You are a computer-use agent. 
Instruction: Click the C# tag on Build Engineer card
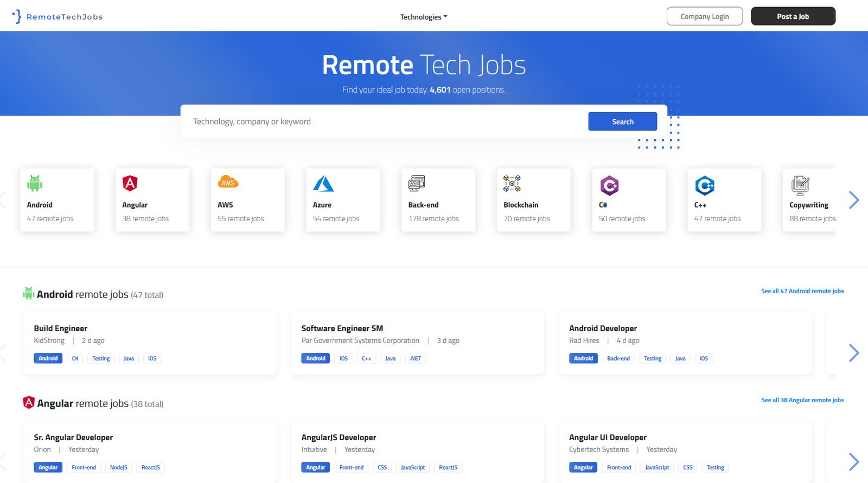pos(75,358)
